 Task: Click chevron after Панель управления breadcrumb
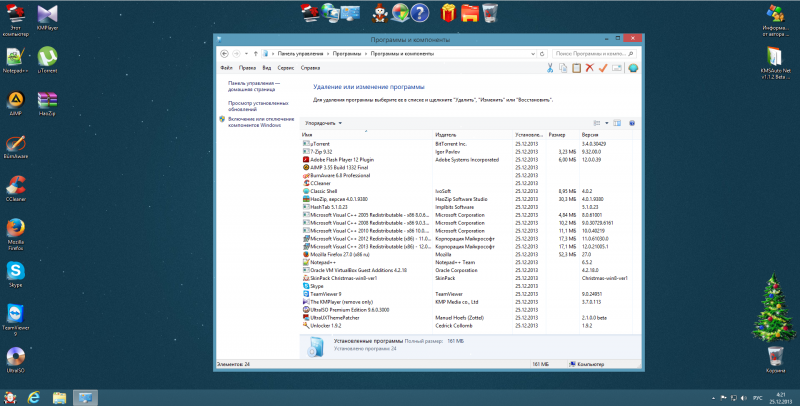pyautogui.click(x=328, y=54)
